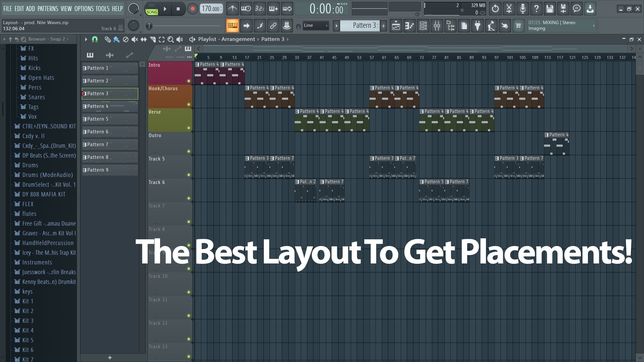
Task: Open the TOOLS menu
Action: 102,9
